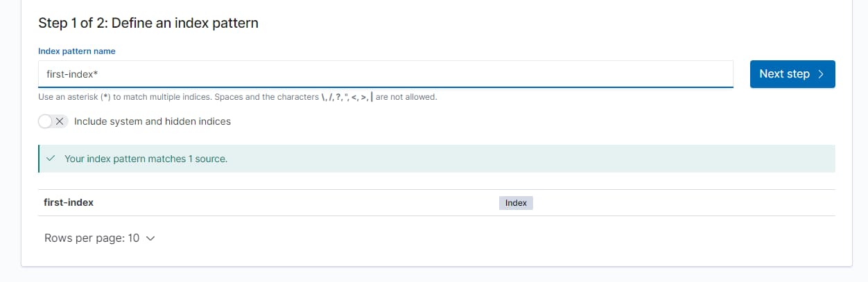Open the Rows per page: 10 dropdown
Viewport: 868px width, 282px height.
[99, 238]
